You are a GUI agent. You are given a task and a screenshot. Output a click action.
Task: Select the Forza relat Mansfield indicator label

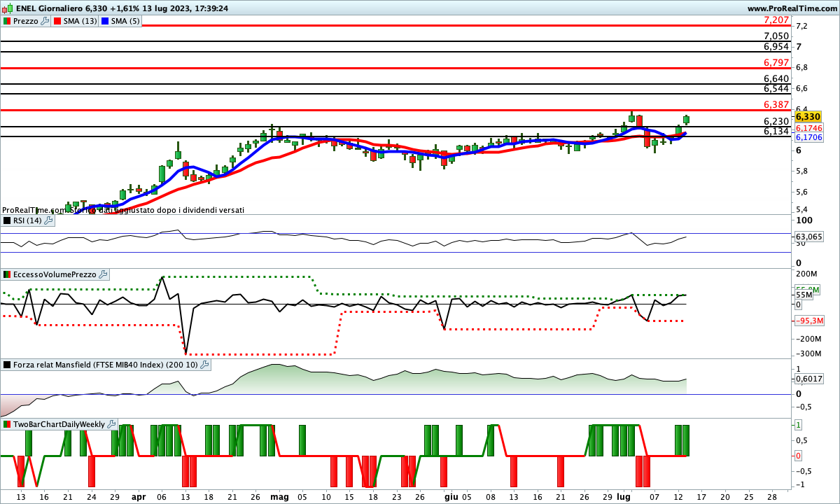[x=106, y=365]
